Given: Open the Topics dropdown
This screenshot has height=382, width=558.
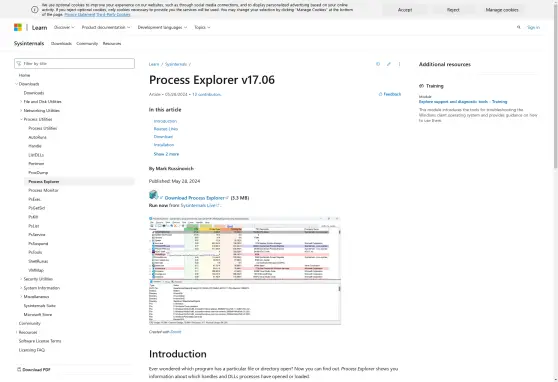Looking at the screenshot, I should 202,27.
